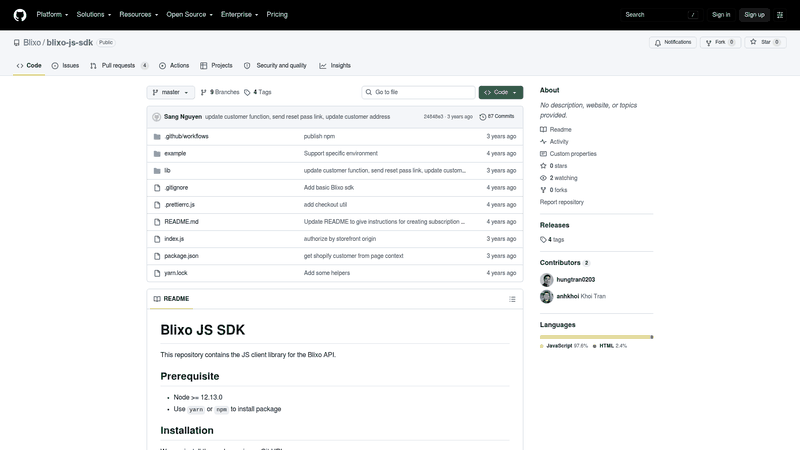Click the book icon beside Readme
The height and width of the screenshot is (450, 800).
coord(543,130)
